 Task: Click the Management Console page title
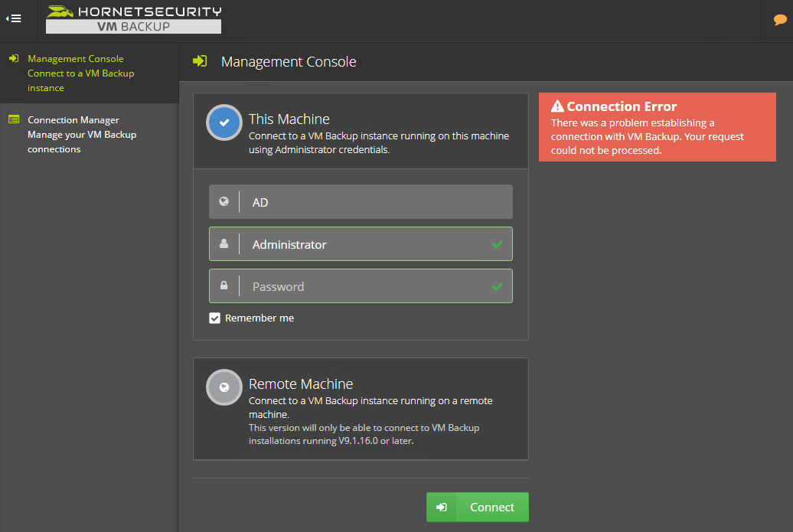point(289,62)
